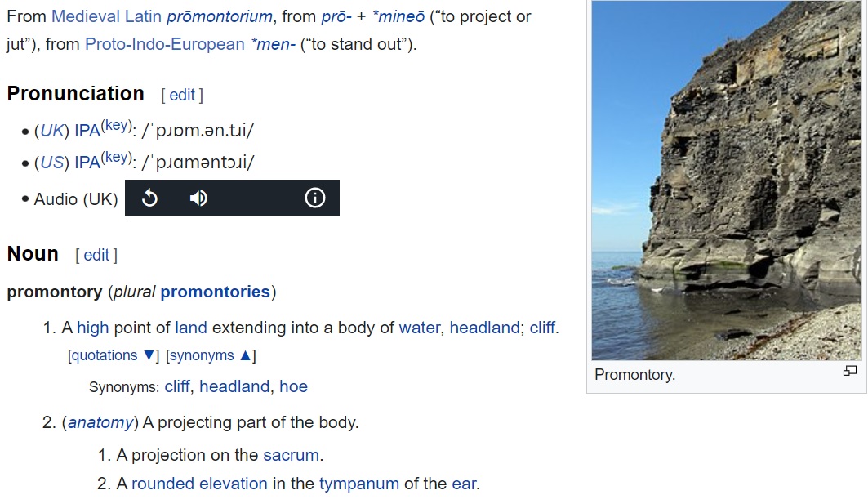Open the prōmontorium Latin term link
Viewport: 868px width, 504px height.
click(x=219, y=16)
